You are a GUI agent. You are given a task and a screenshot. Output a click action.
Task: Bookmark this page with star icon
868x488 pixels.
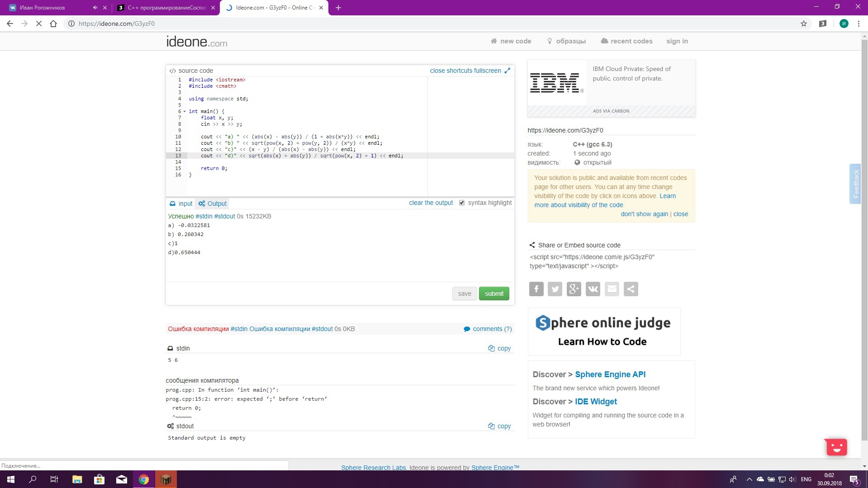click(804, 24)
